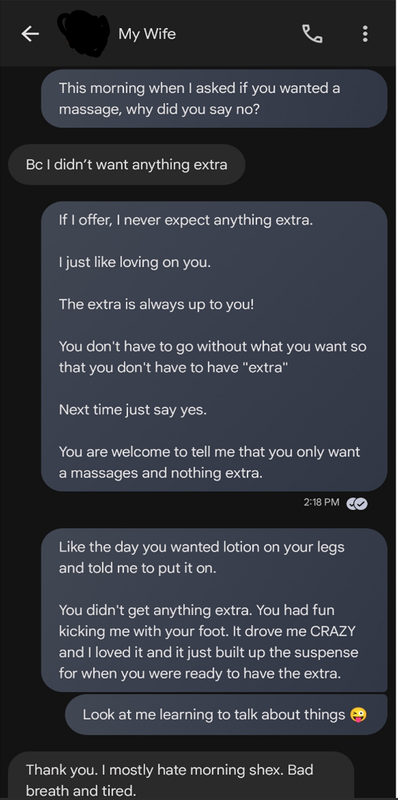Tap 'Look at me learning to talk' bubble
This screenshot has height=800, width=398.
[226, 715]
